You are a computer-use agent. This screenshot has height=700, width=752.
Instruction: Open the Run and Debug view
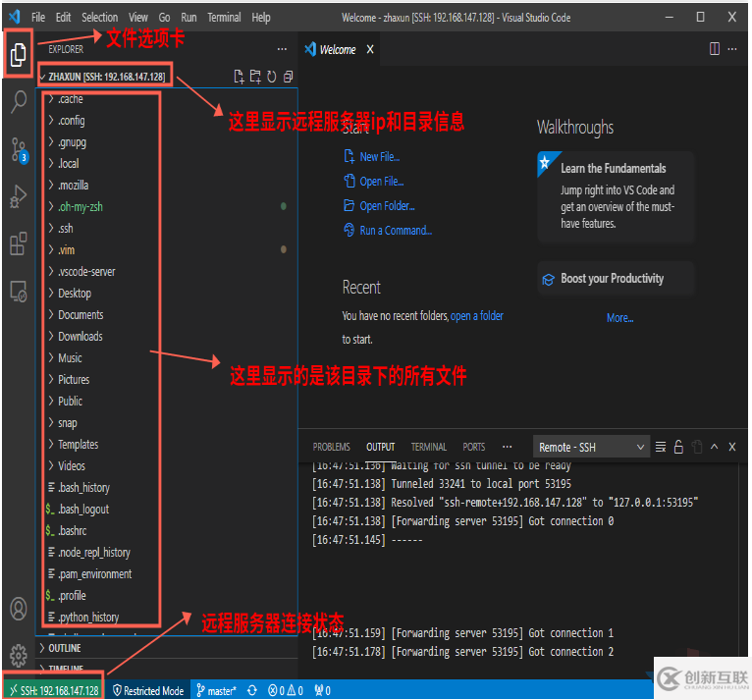tap(18, 196)
